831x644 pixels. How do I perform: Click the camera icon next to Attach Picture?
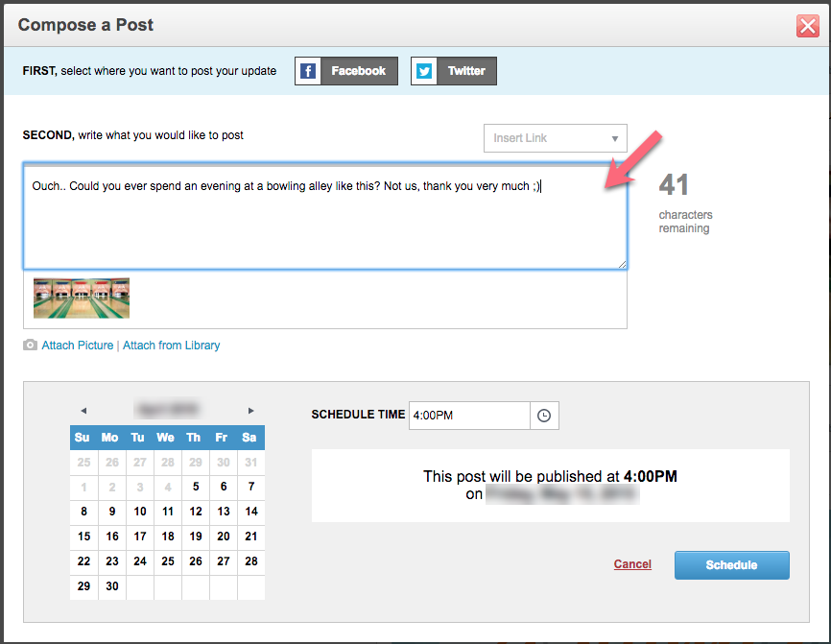pyautogui.click(x=30, y=346)
